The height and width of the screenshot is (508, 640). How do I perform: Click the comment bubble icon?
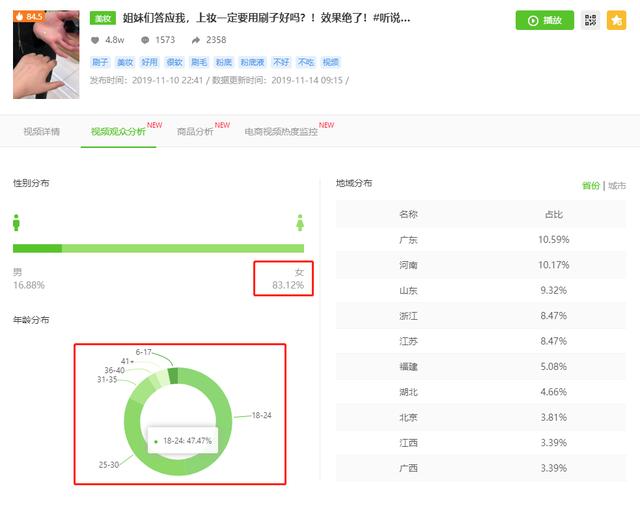(145, 40)
